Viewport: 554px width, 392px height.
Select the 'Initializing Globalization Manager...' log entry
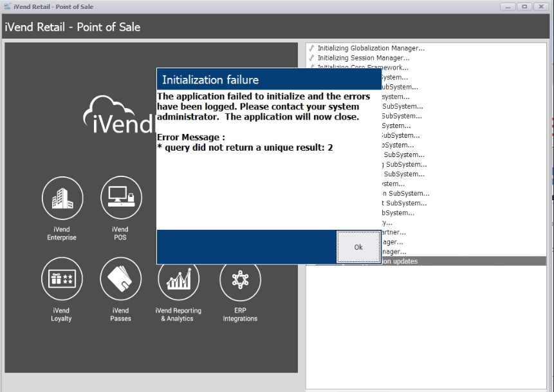click(371, 48)
